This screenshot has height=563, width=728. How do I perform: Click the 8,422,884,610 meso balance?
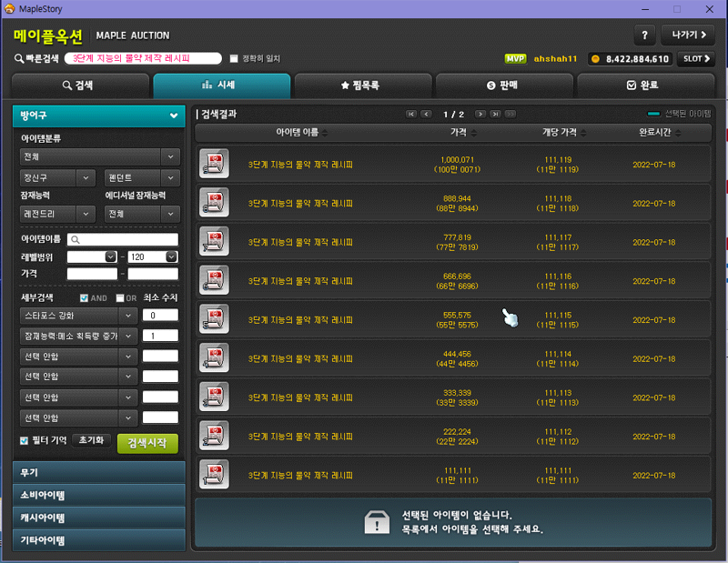point(637,59)
